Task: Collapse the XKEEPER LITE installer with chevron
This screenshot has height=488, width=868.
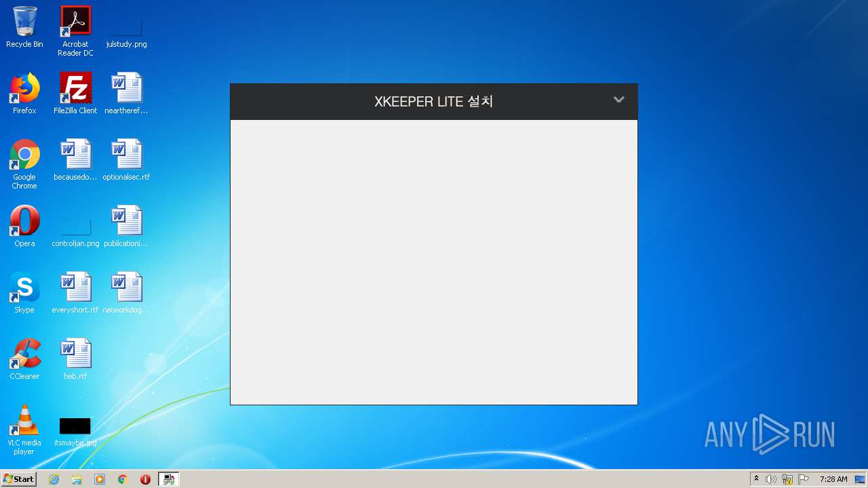Action: tap(618, 100)
